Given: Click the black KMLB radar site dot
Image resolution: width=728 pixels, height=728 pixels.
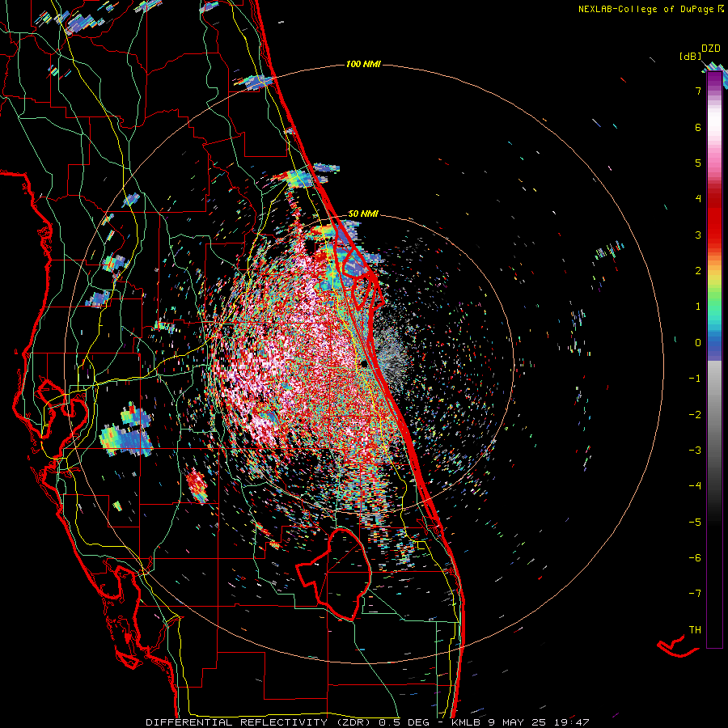Looking at the screenshot, I should coord(365,364).
